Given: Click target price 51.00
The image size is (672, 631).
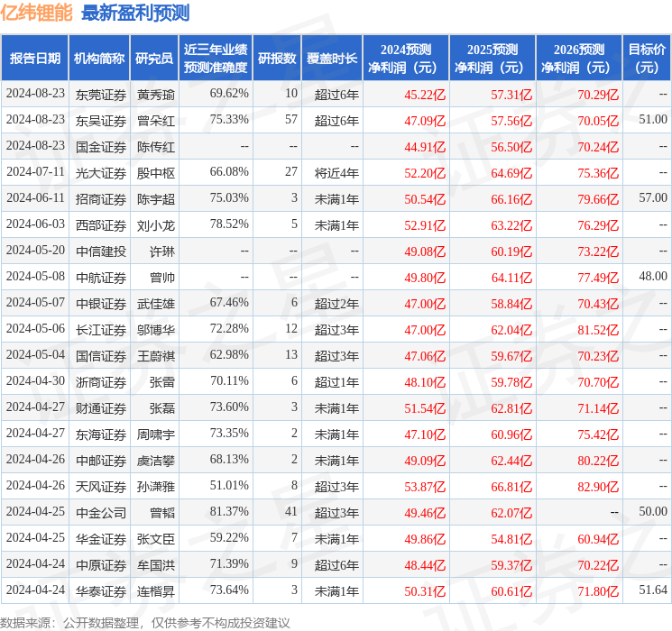Looking at the screenshot, I should [653, 119].
